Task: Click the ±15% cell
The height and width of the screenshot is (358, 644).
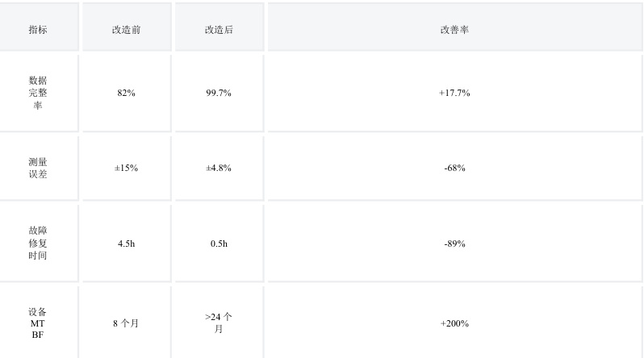Action: coord(126,168)
